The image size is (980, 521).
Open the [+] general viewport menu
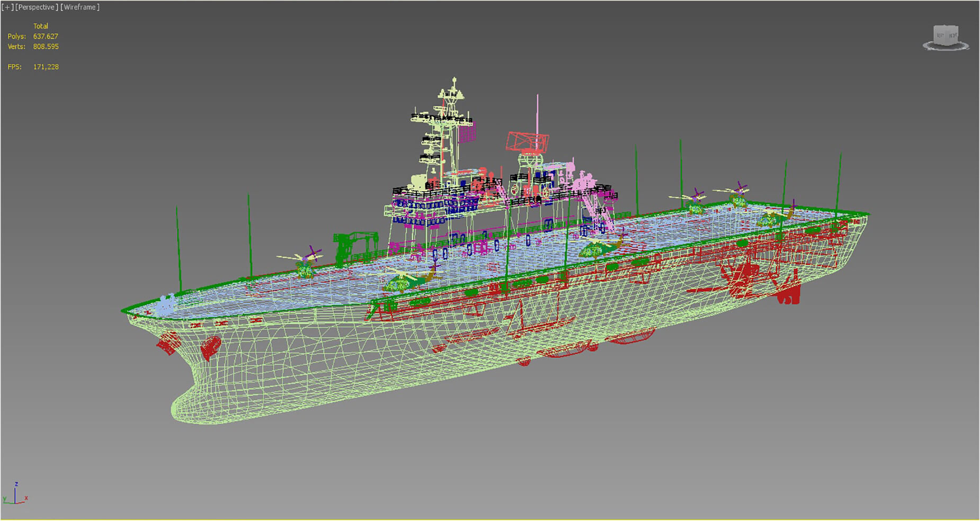tap(7, 7)
